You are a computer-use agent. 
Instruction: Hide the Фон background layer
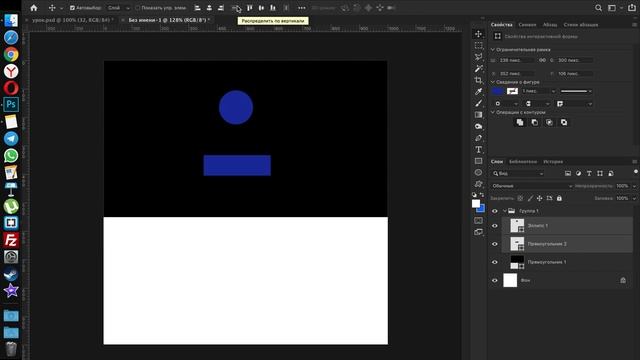coord(495,280)
